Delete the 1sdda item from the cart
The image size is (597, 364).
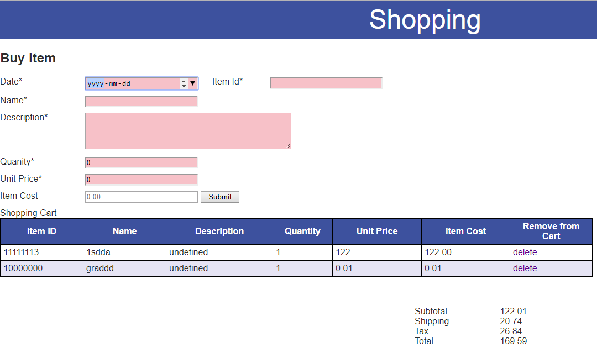pos(525,252)
